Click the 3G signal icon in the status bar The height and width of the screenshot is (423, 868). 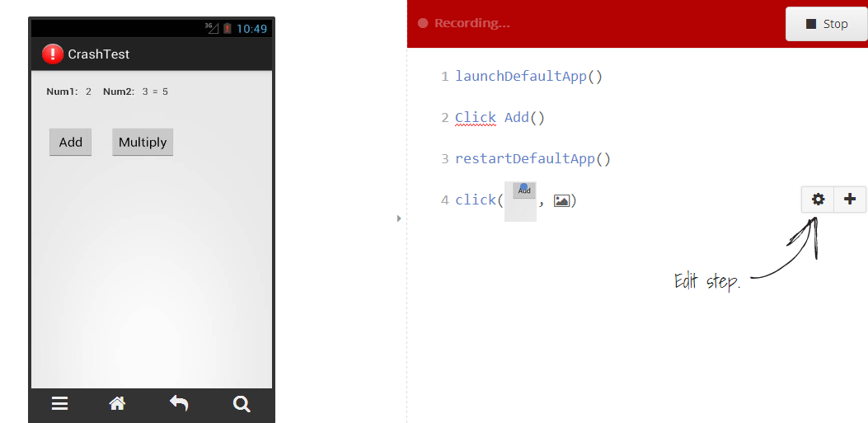point(212,28)
